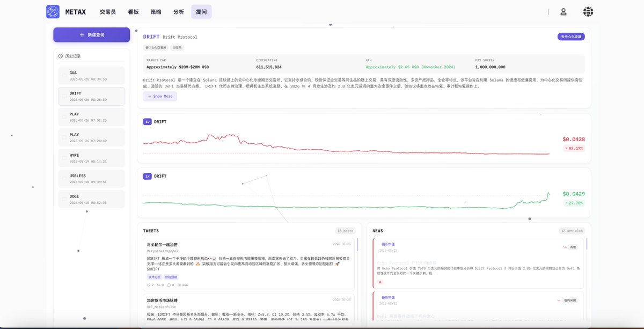Open the 看板 nav tab

133,12
